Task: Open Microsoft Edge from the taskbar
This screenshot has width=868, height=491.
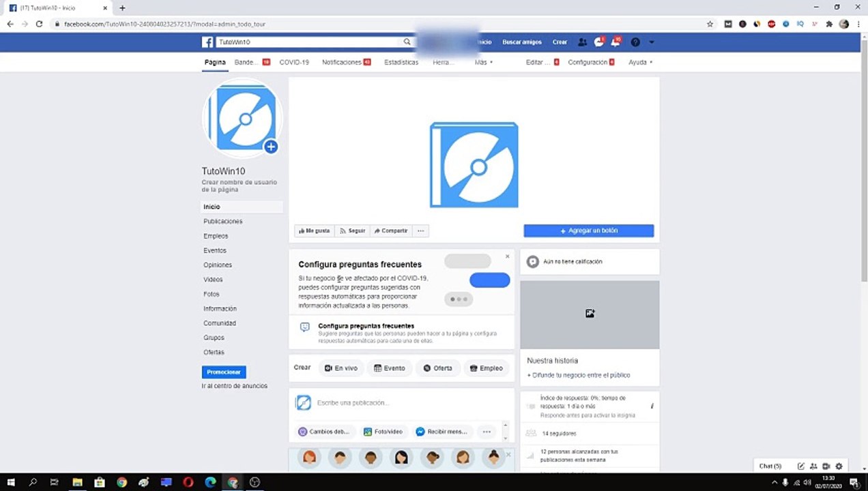Action: point(210,482)
